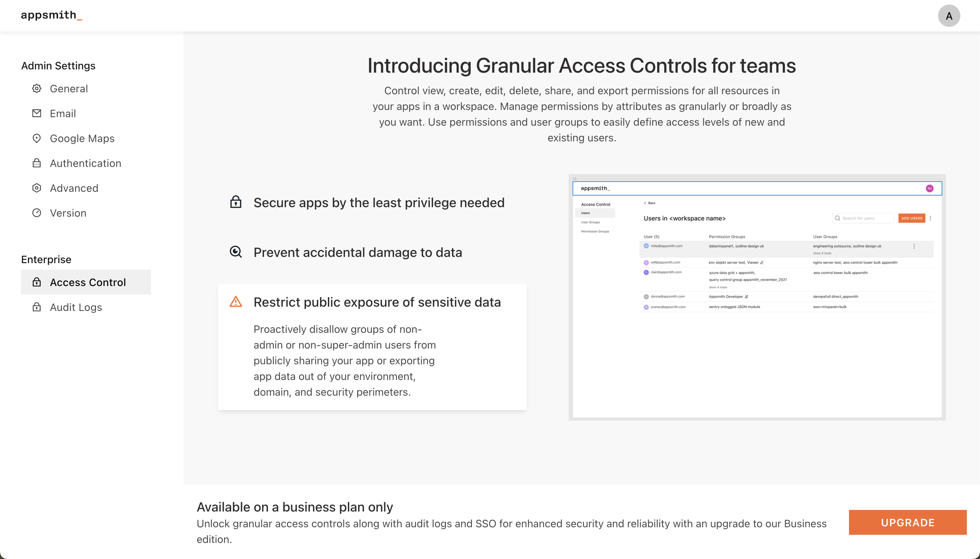Go to Audit Logs section
The height and width of the screenshot is (559, 980).
[76, 308]
